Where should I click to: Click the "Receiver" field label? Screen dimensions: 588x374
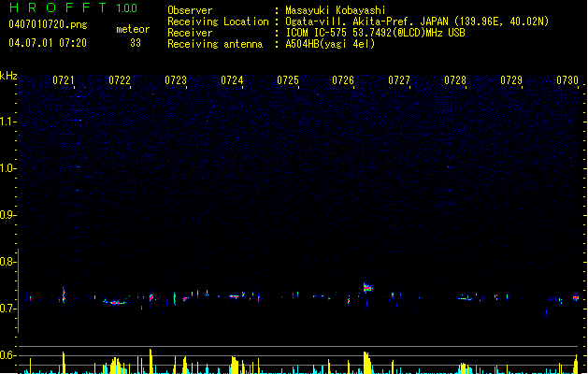[x=190, y=33]
